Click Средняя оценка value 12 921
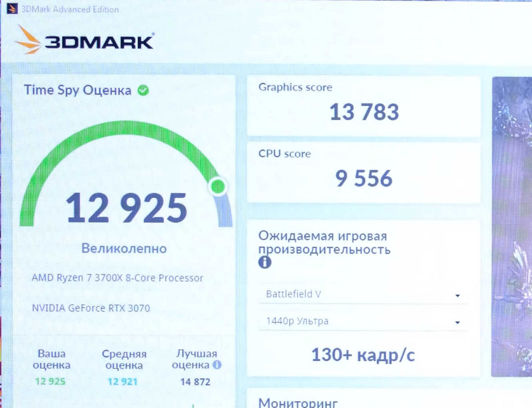The width and height of the screenshot is (532, 408). pyautogui.click(x=123, y=382)
